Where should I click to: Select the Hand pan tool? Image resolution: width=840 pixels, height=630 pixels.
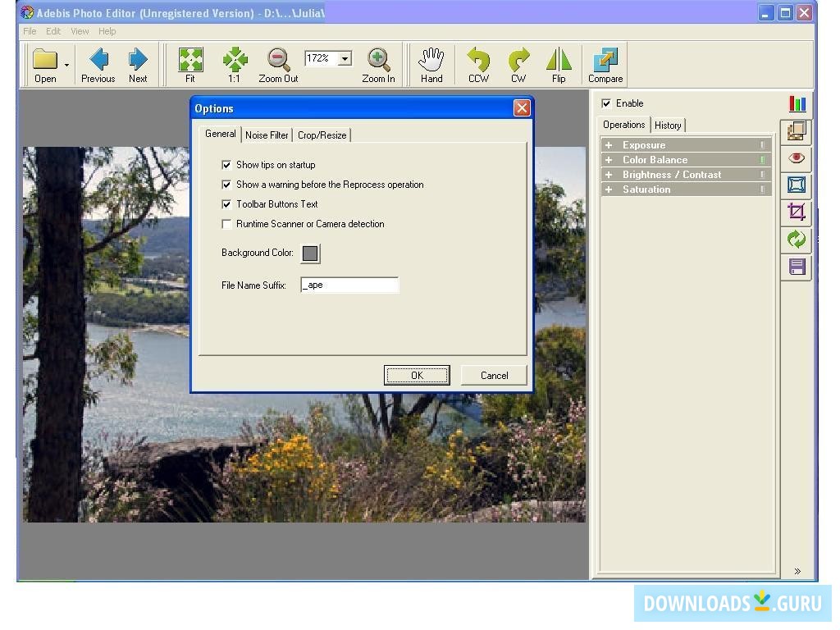[x=431, y=65]
